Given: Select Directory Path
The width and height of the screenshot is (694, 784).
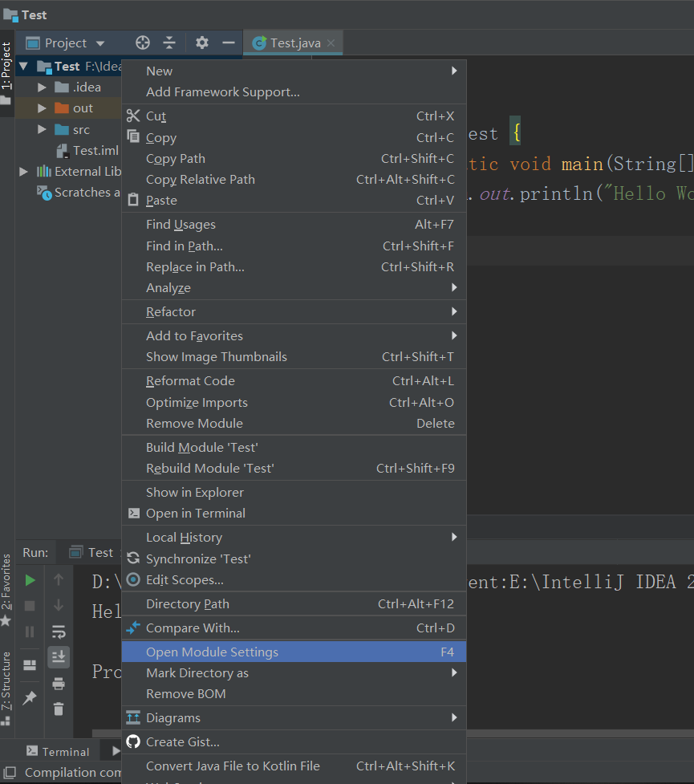Looking at the screenshot, I should click(294, 604).
